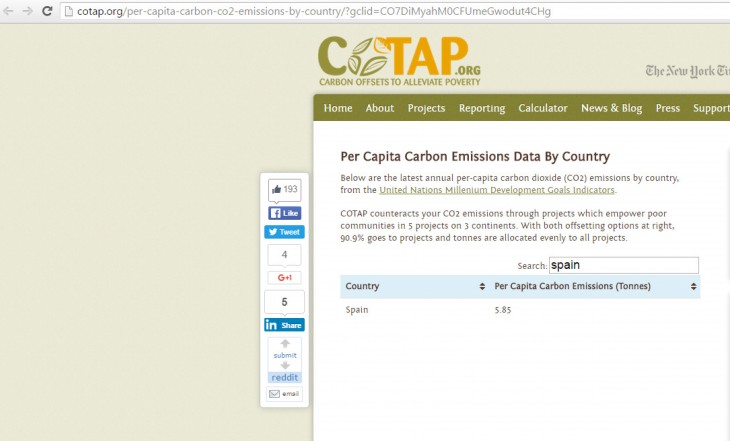730x441 pixels.
Task: Reload the page with the refresh icon
Action: (48, 11)
